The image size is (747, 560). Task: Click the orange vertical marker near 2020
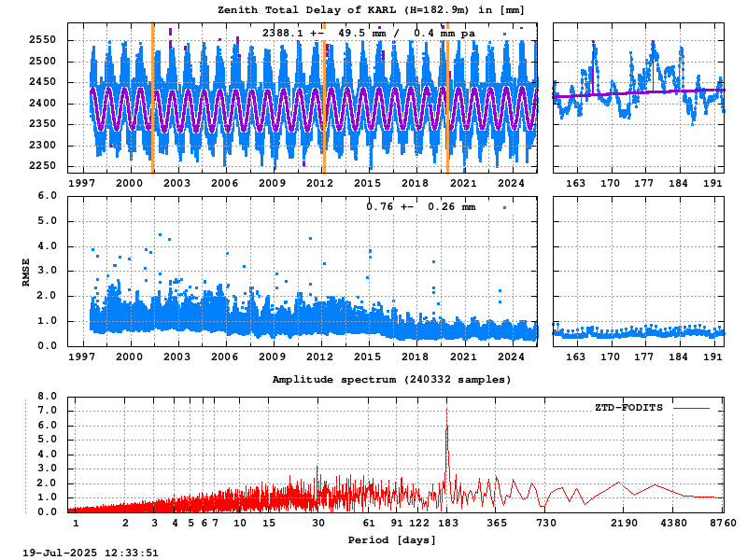pos(447,98)
